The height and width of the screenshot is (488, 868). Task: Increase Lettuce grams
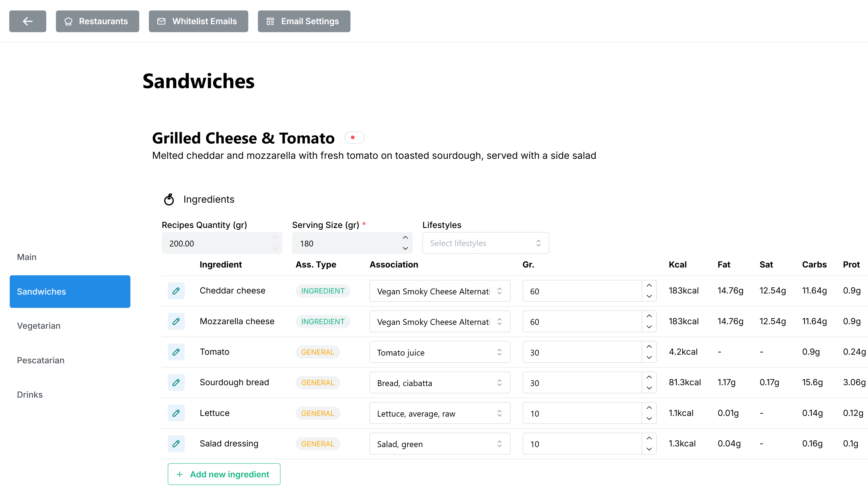649,408
